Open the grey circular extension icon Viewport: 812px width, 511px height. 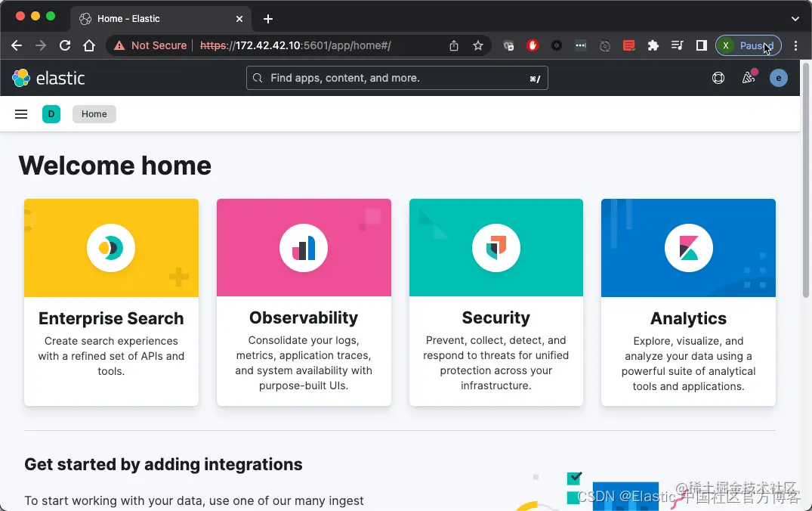point(604,45)
